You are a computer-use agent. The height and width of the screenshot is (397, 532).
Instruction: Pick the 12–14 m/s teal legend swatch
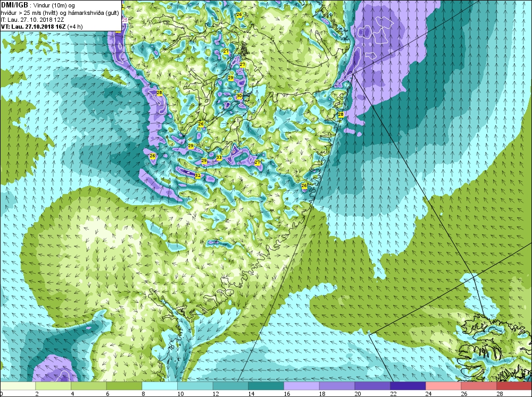click(230, 386)
